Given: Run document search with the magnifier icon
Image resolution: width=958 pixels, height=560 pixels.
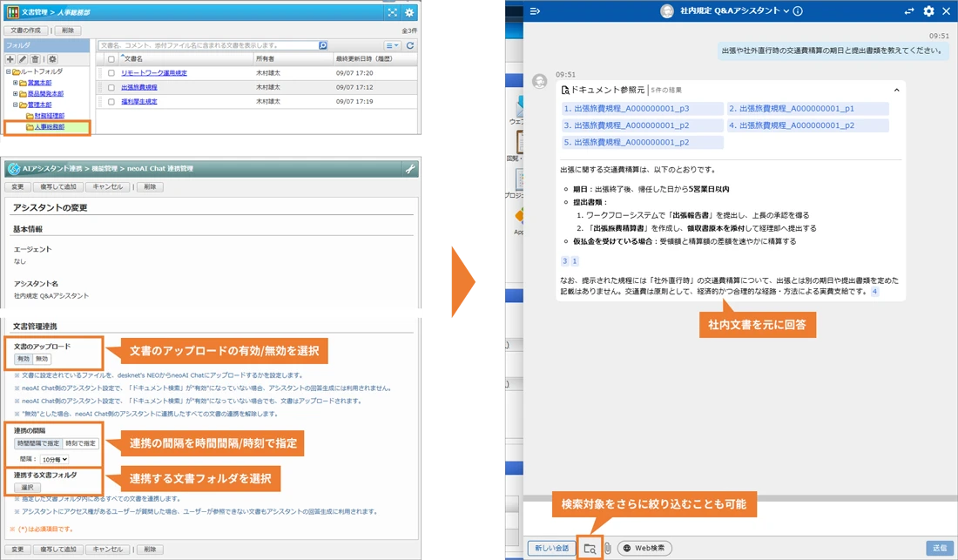Looking at the screenshot, I should pyautogui.click(x=322, y=45).
